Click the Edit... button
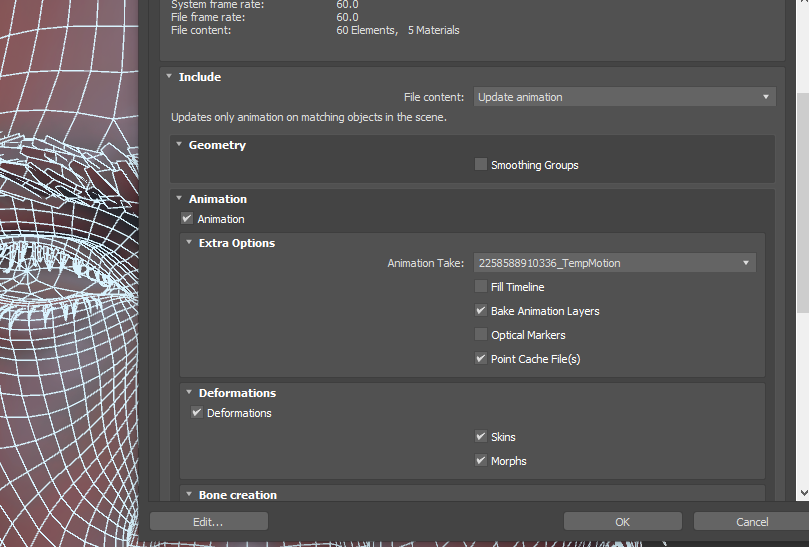The image size is (809, 547). [x=209, y=522]
